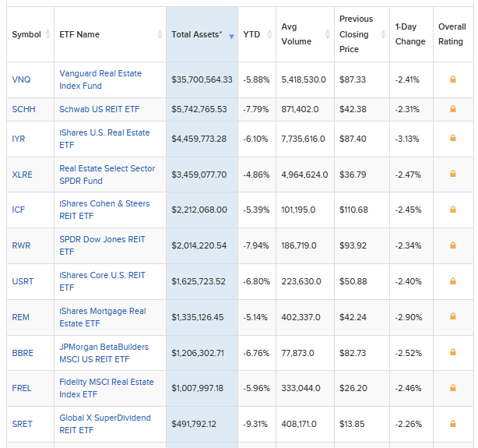
Task: Click YTD value -7.94%
Action: click(x=256, y=245)
